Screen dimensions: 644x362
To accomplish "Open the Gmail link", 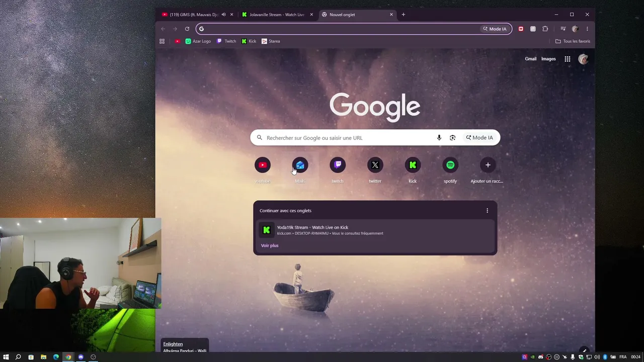I will [531, 59].
